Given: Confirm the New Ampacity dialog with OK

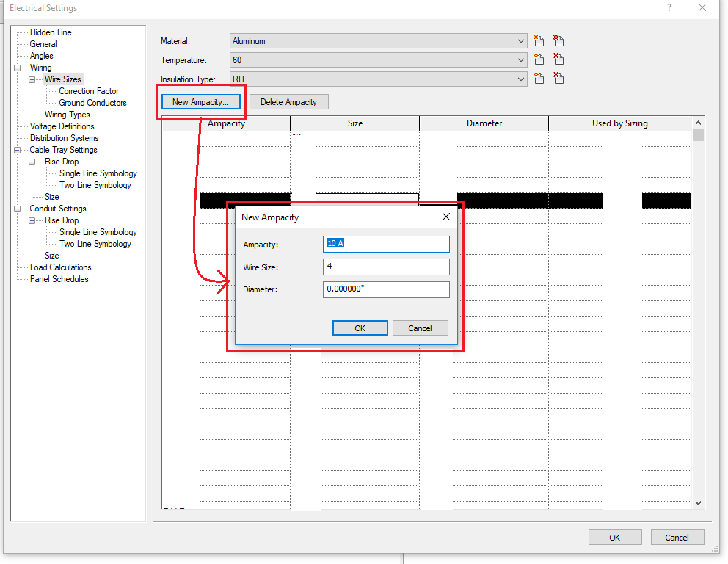Looking at the screenshot, I should pyautogui.click(x=360, y=328).
